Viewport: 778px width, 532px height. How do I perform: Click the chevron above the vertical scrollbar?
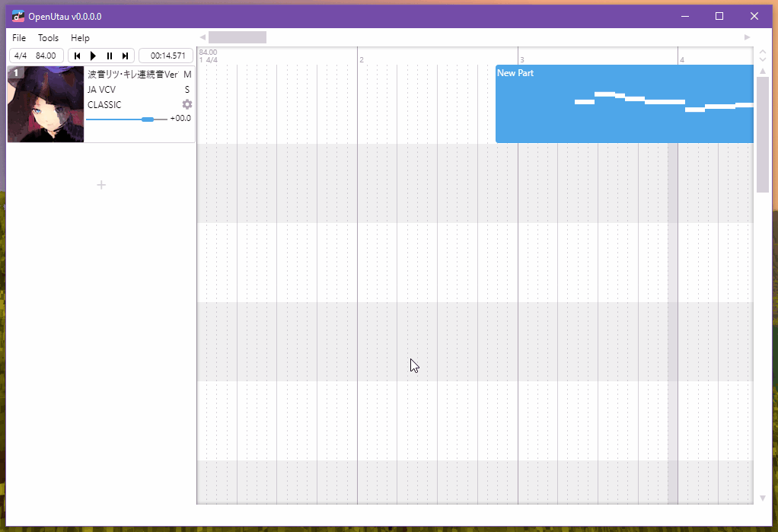click(762, 53)
